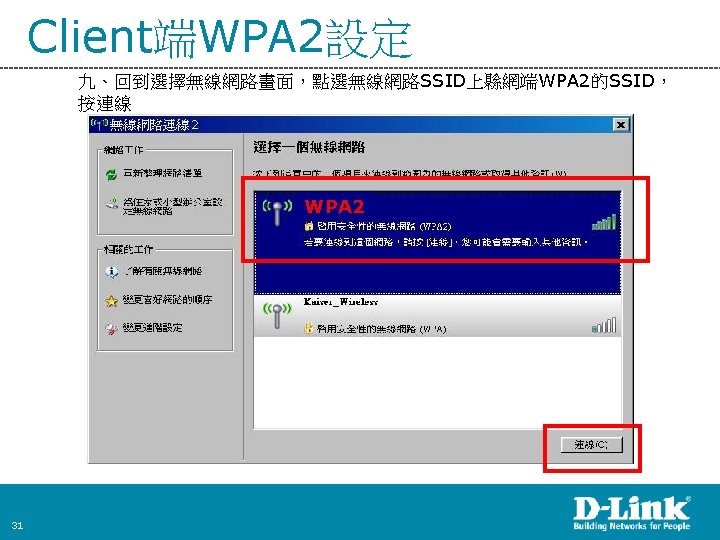This screenshot has height=540, width=720.
Task: Open the home or small office wireless setup link
Action: pyautogui.click(x=172, y=206)
